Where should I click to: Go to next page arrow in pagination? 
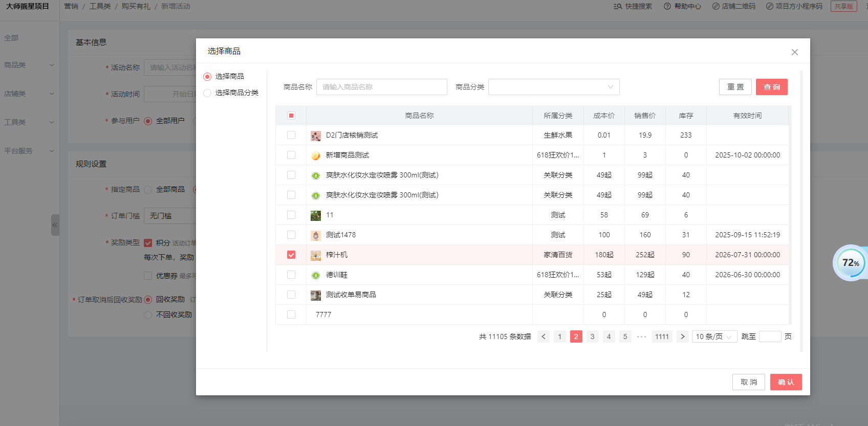pos(682,337)
